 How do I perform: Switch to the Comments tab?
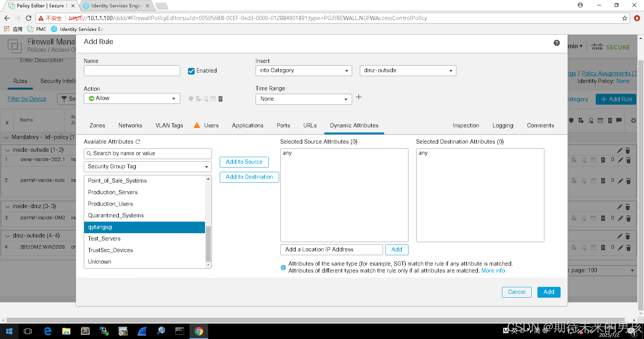click(540, 125)
